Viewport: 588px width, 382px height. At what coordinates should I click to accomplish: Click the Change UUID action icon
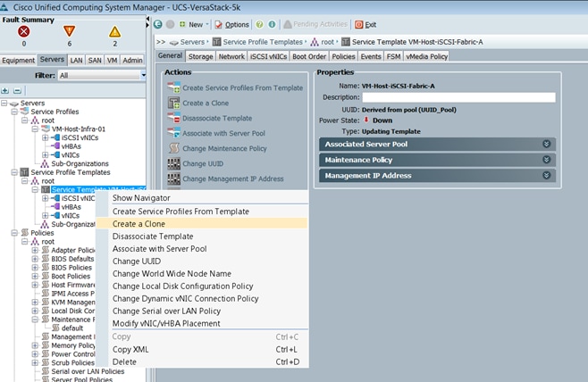click(x=173, y=163)
